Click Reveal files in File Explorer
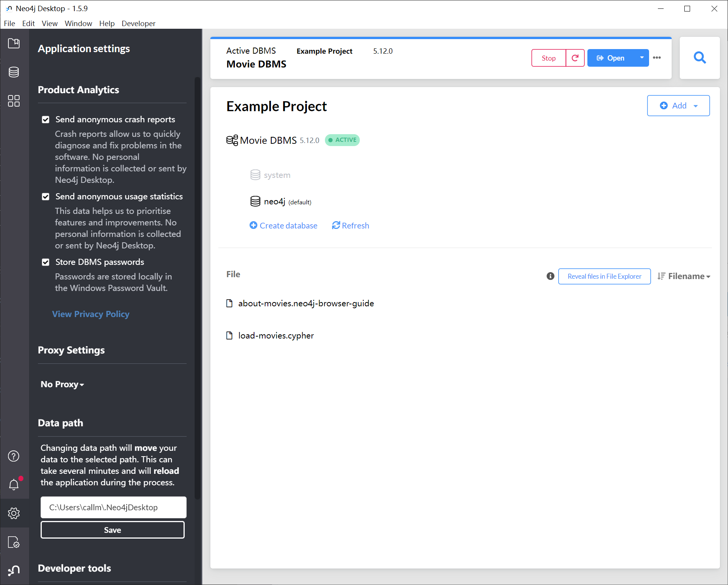 click(604, 276)
